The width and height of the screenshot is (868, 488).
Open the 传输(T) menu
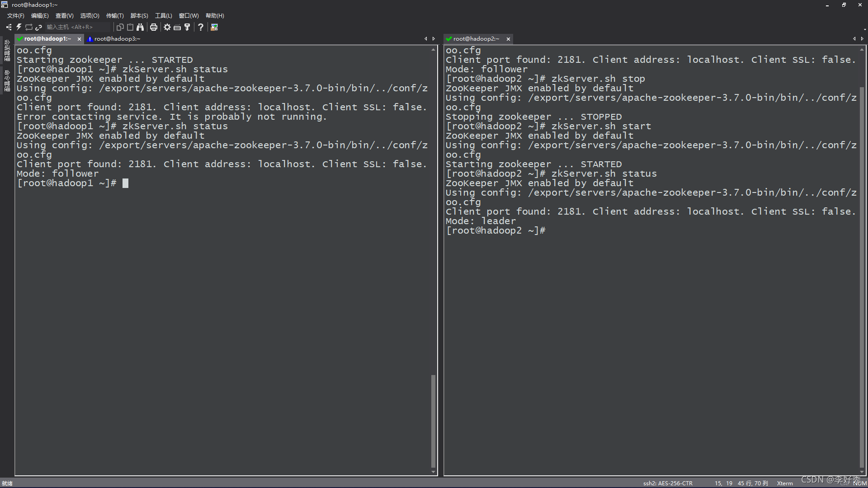(x=115, y=16)
